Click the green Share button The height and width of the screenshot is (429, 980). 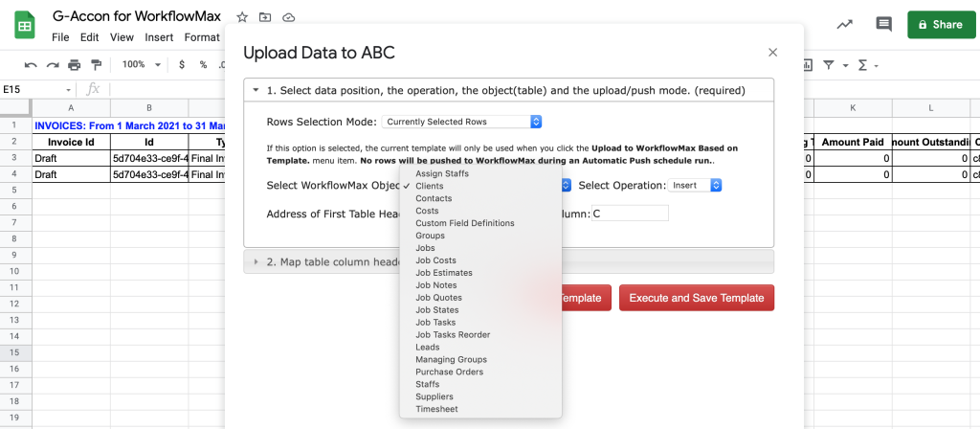click(x=942, y=24)
